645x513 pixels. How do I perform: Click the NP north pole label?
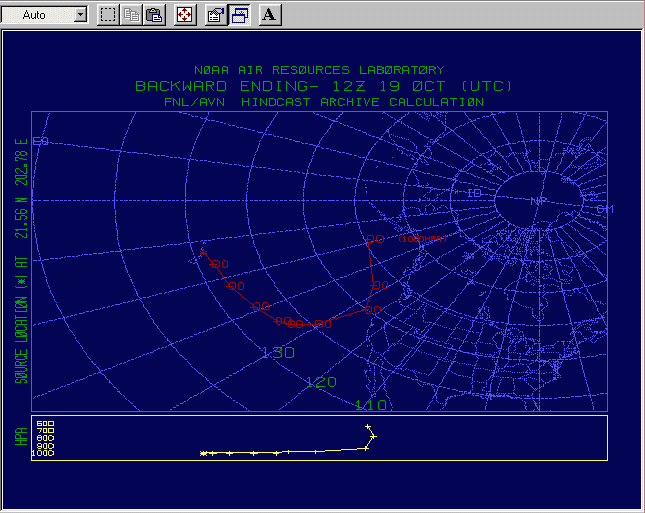point(538,200)
